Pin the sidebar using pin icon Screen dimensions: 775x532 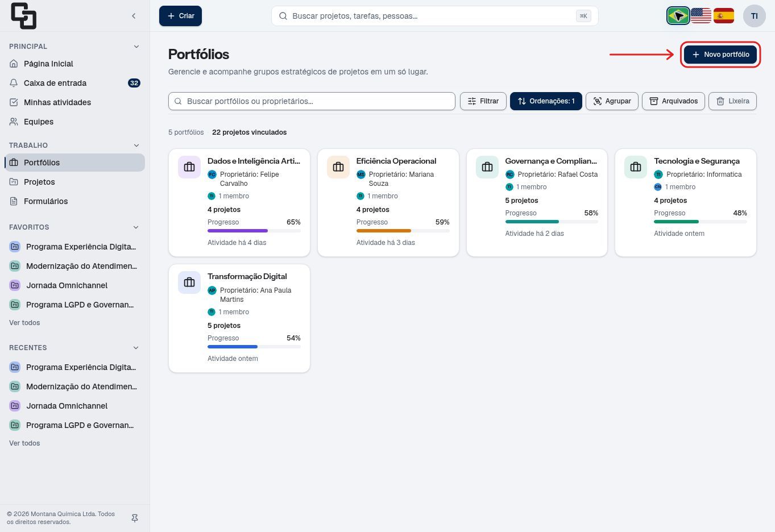[135, 518]
